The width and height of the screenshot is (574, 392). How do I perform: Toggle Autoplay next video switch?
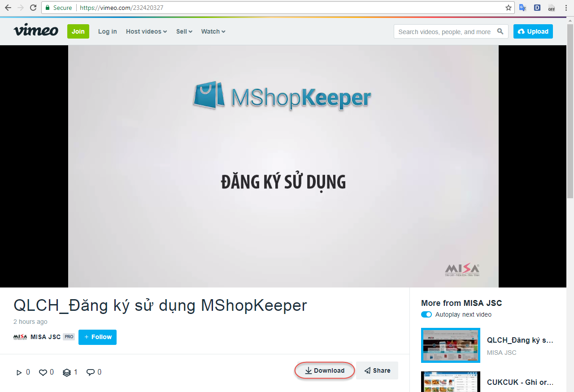[x=426, y=314]
